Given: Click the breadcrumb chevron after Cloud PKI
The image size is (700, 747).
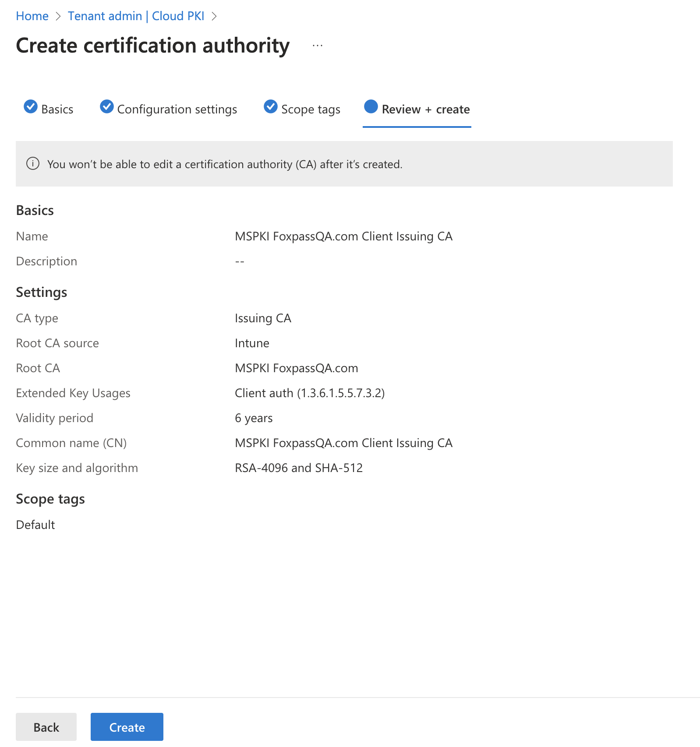Looking at the screenshot, I should [214, 16].
